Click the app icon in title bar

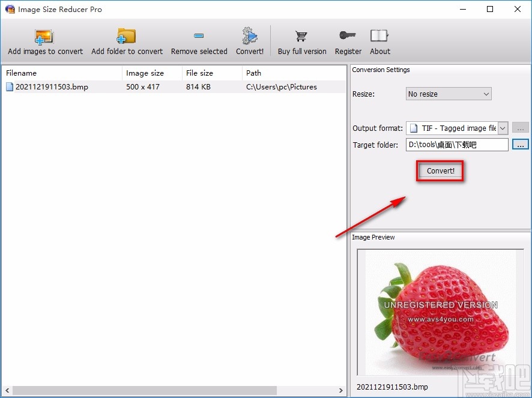pos(10,10)
